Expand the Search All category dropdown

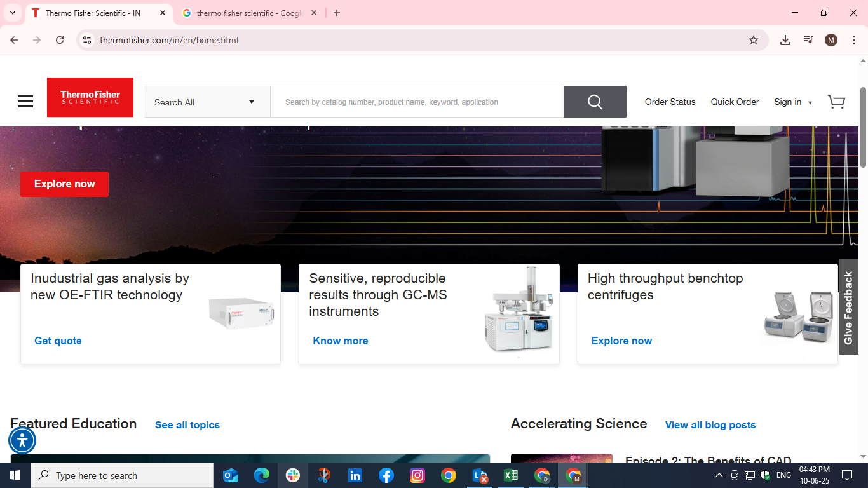pos(207,102)
